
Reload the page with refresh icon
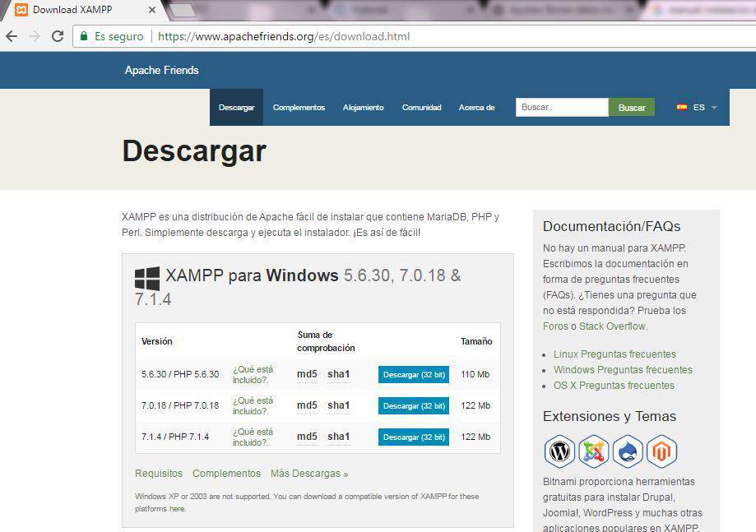point(58,36)
